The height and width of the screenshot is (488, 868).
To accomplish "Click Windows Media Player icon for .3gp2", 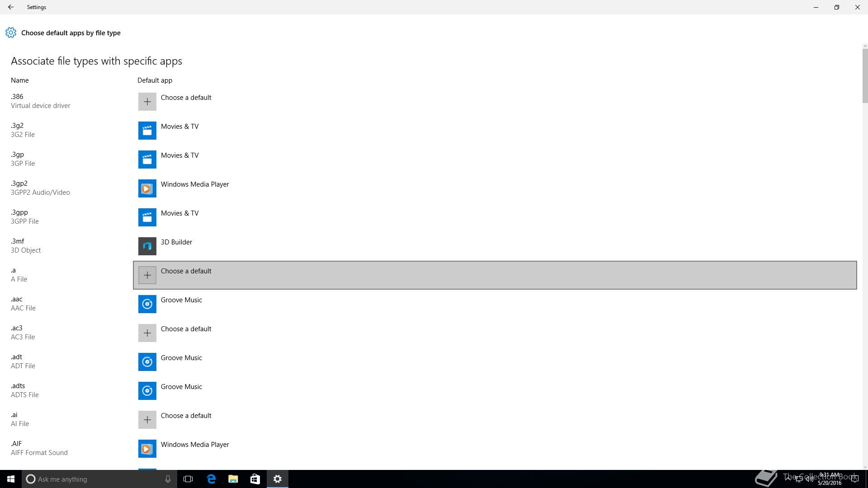I will coord(147,188).
